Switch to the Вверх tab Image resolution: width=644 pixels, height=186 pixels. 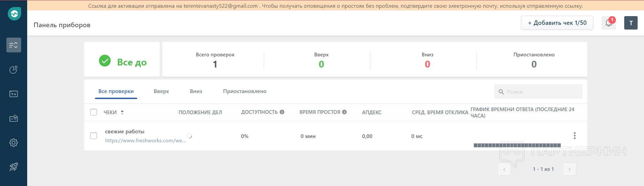click(161, 91)
